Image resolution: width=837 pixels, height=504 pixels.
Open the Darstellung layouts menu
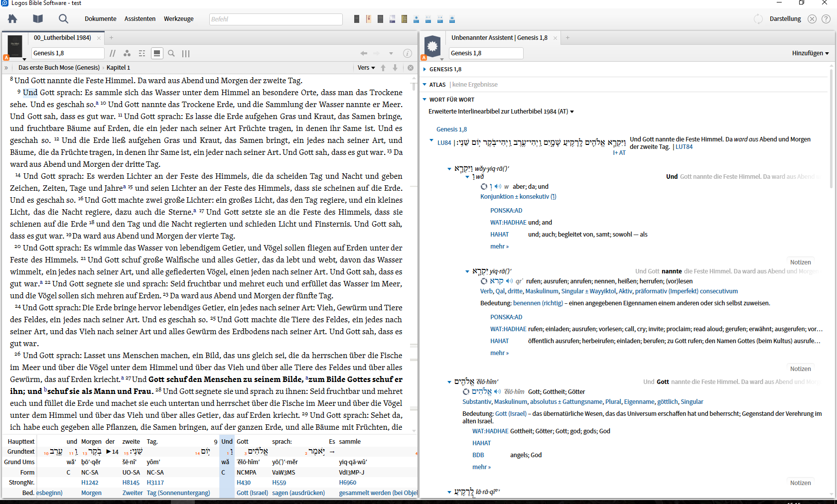(x=785, y=19)
